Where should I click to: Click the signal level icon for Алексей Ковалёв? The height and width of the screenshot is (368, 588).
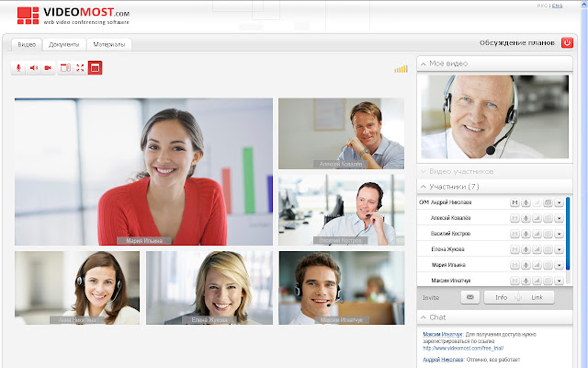(537, 218)
